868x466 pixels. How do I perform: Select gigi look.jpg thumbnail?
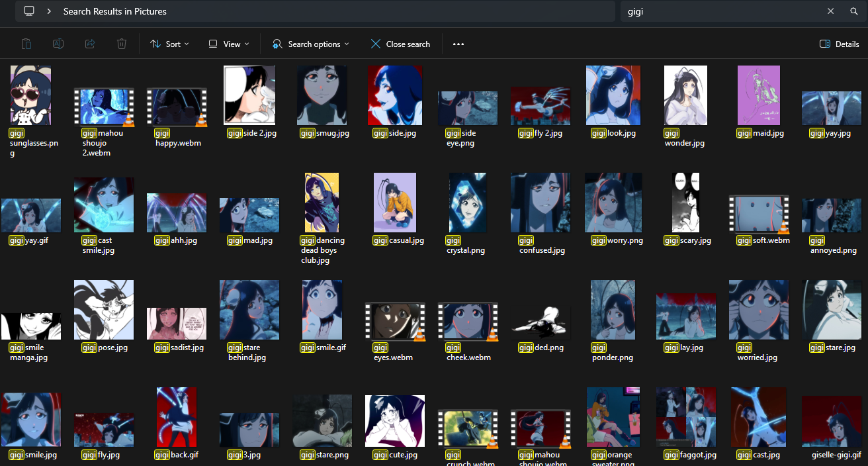point(613,95)
